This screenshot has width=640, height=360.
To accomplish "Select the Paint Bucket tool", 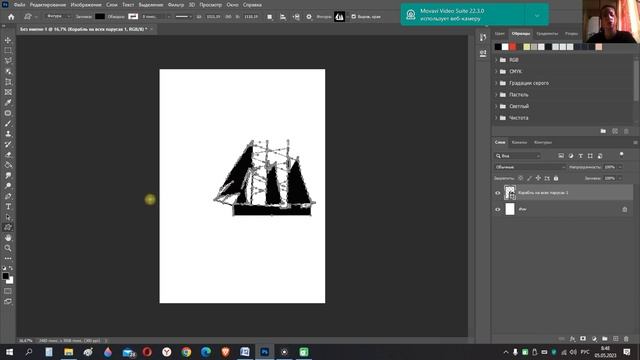I will 8,165.
